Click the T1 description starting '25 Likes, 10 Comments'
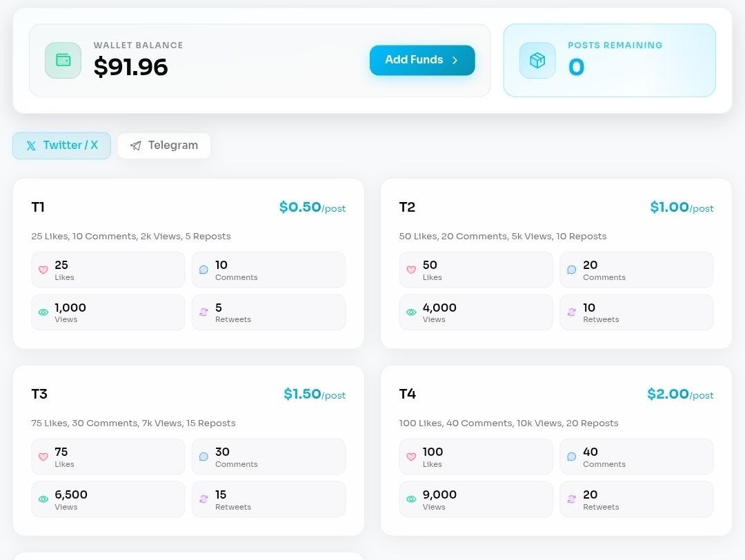 [131, 236]
